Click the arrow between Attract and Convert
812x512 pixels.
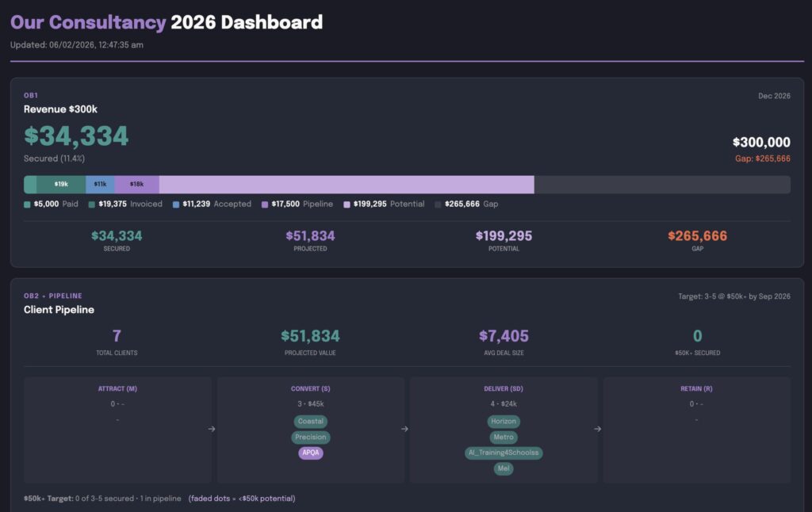(x=212, y=430)
